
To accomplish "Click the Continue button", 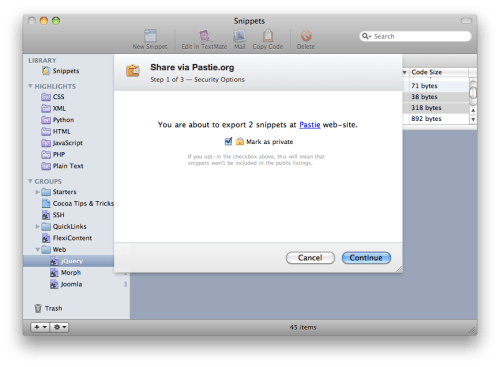I will [366, 258].
